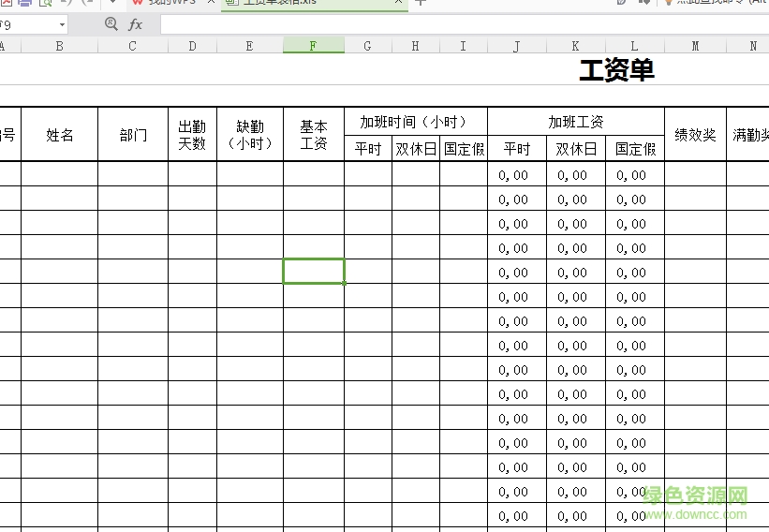Image resolution: width=769 pixels, height=532 pixels.
Task: Select column C header
Action: [x=132, y=46]
